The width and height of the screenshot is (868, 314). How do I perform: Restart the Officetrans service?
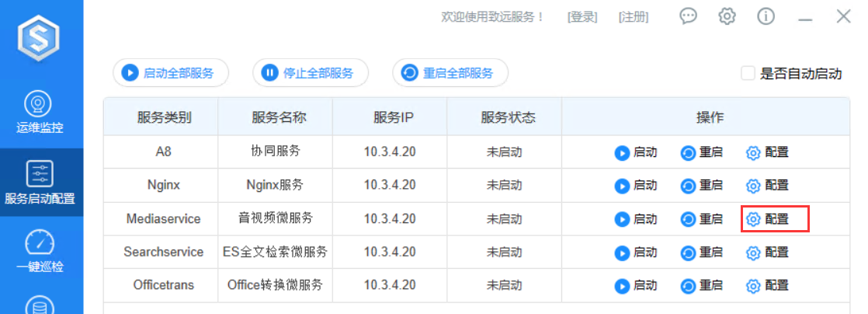click(x=701, y=286)
